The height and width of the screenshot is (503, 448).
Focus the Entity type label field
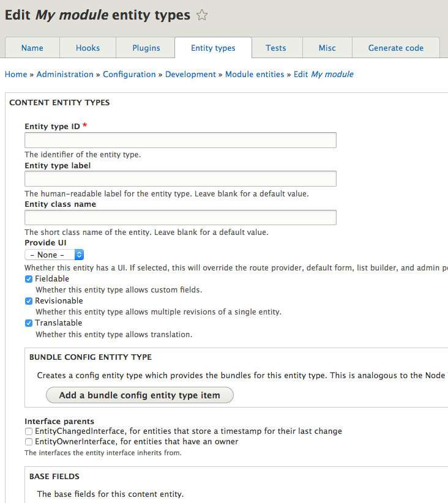pyautogui.click(x=181, y=179)
